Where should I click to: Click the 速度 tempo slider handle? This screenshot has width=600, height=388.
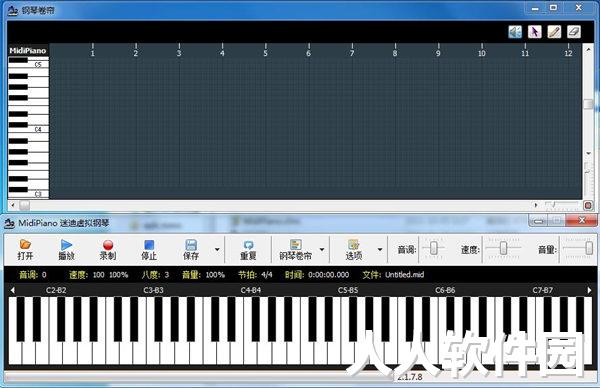pyautogui.click(x=504, y=248)
